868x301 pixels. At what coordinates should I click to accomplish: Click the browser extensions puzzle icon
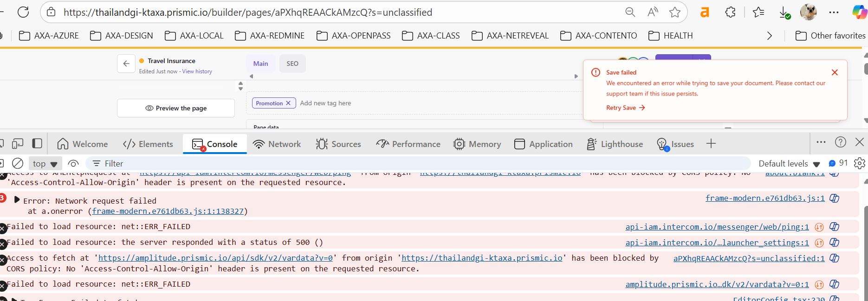[x=730, y=12]
